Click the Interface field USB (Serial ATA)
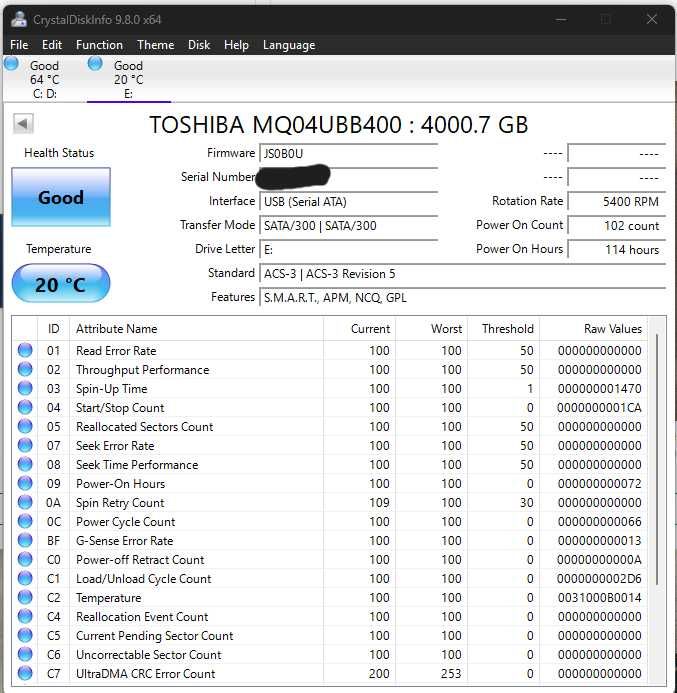The height and width of the screenshot is (693, 677). pyautogui.click(x=349, y=202)
